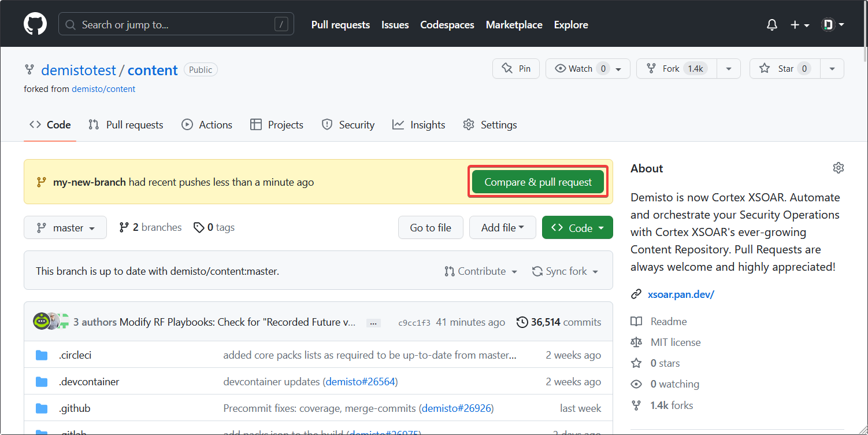
Task: Open the xsoar.pan.dev link
Action: 681,294
